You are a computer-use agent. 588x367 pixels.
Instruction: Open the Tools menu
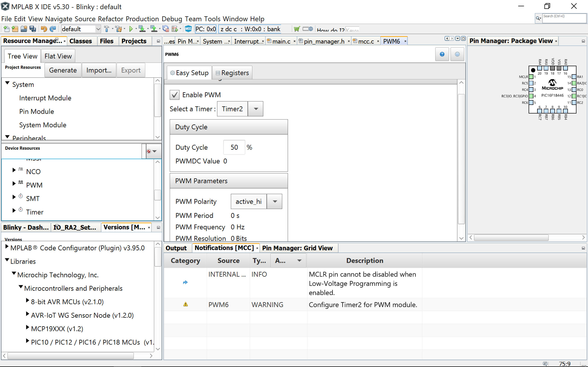pos(212,19)
